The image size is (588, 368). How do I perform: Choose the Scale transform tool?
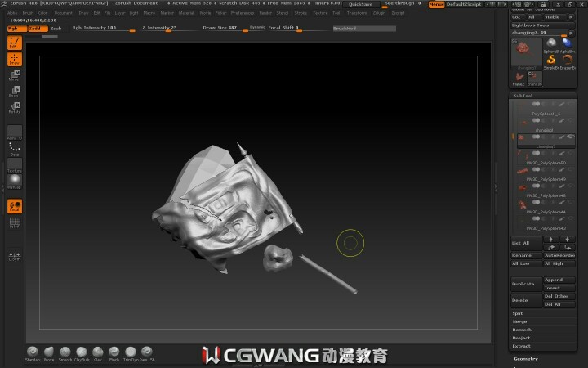(15, 92)
